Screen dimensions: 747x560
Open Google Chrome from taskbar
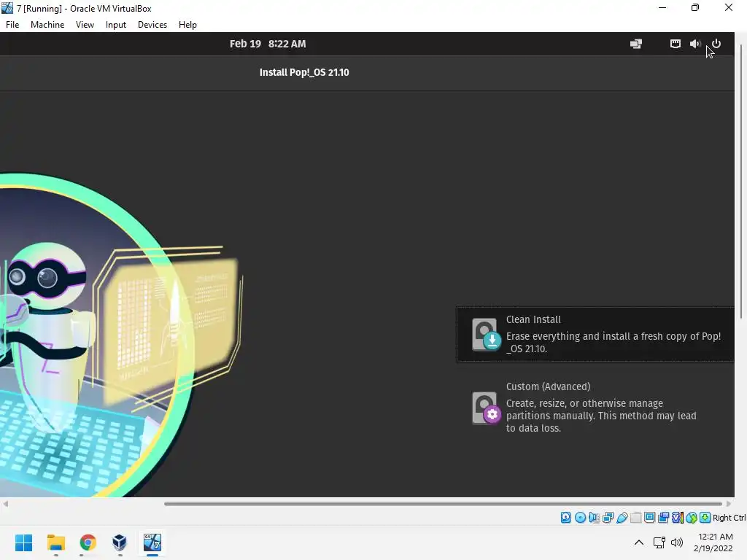coord(88,542)
